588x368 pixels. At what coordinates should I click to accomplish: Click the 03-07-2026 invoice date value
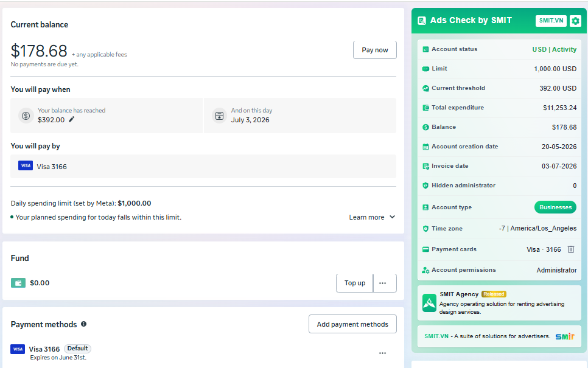tap(559, 167)
